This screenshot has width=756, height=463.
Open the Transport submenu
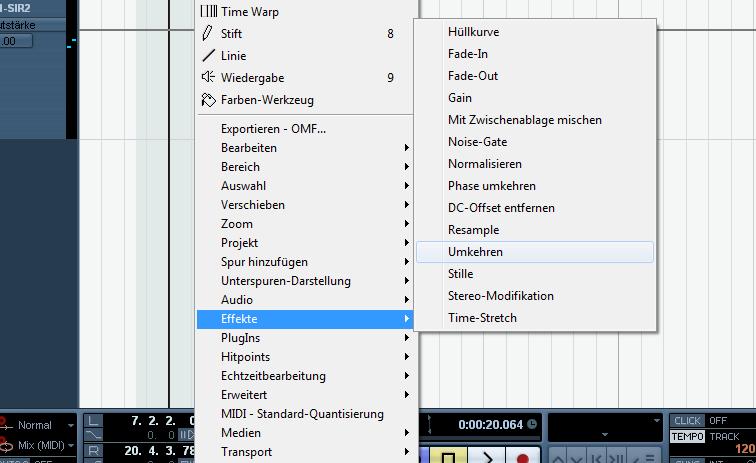point(307,452)
